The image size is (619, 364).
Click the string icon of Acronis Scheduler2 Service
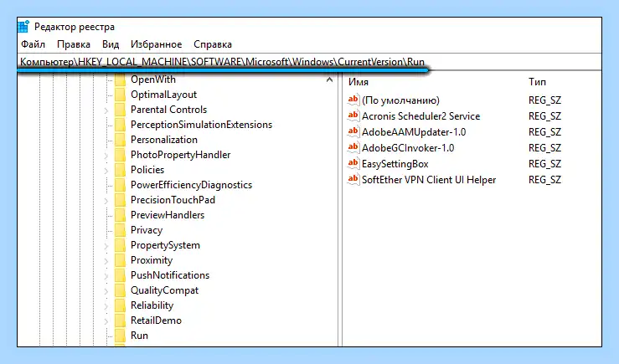[353, 115]
